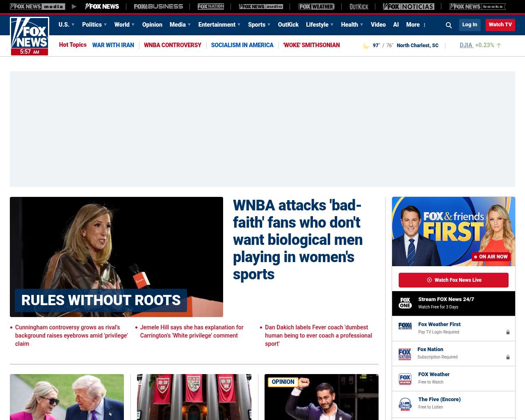Go to Video in the main navigation
Screen dimensions: 525x420
click(x=378, y=25)
